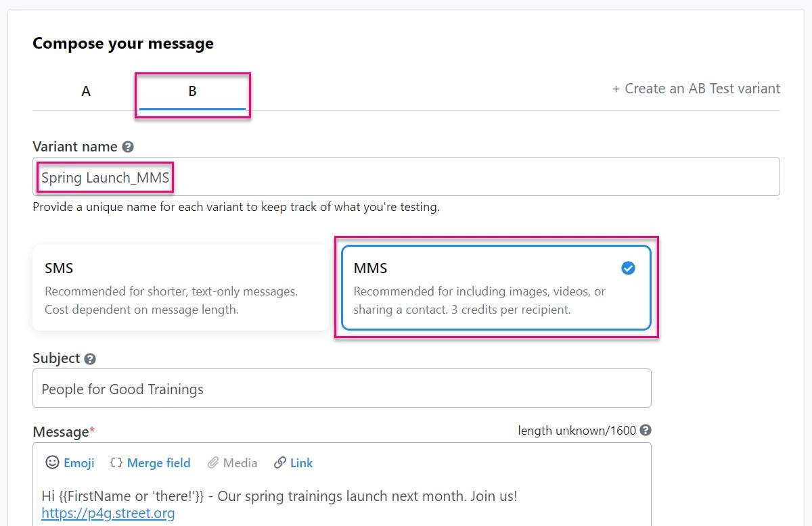Create an AB Test variant
This screenshot has height=526, width=812.
click(x=696, y=89)
